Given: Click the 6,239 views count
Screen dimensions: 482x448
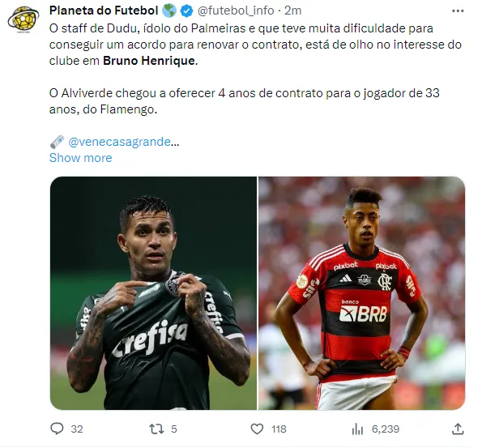Looking at the screenshot, I should click(x=386, y=429).
